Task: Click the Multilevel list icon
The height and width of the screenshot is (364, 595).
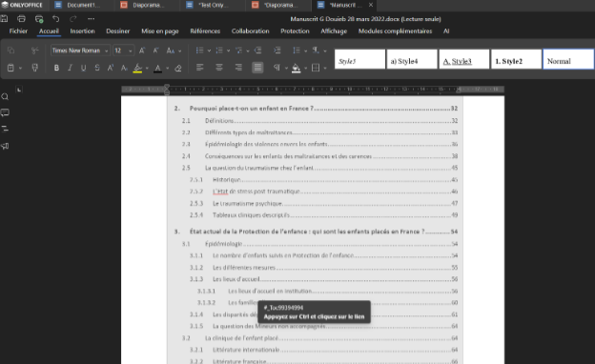Action: click(x=238, y=51)
